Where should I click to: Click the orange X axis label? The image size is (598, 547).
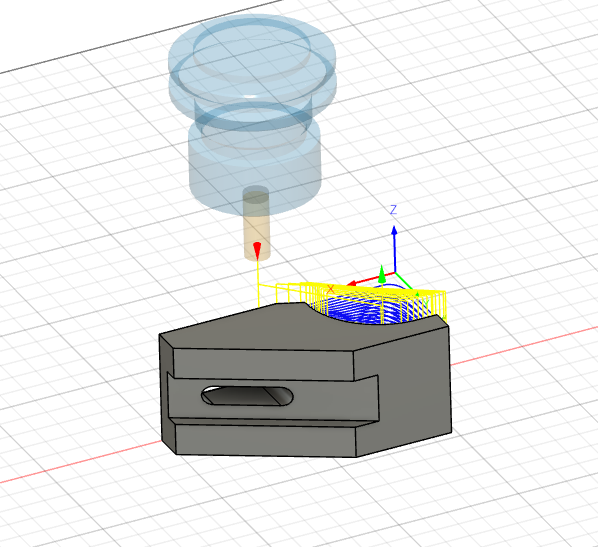(330, 289)
